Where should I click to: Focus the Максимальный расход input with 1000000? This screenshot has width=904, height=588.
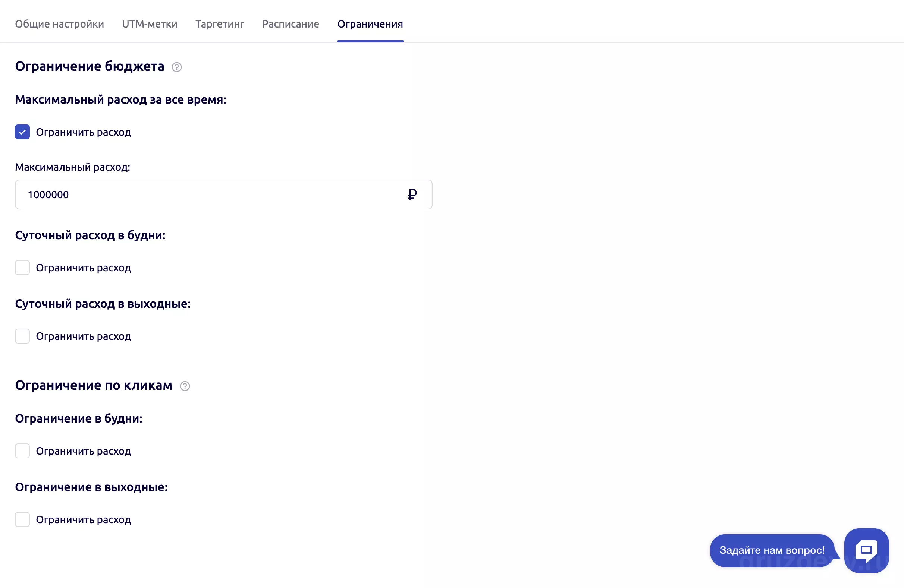(x=224, y=195)
